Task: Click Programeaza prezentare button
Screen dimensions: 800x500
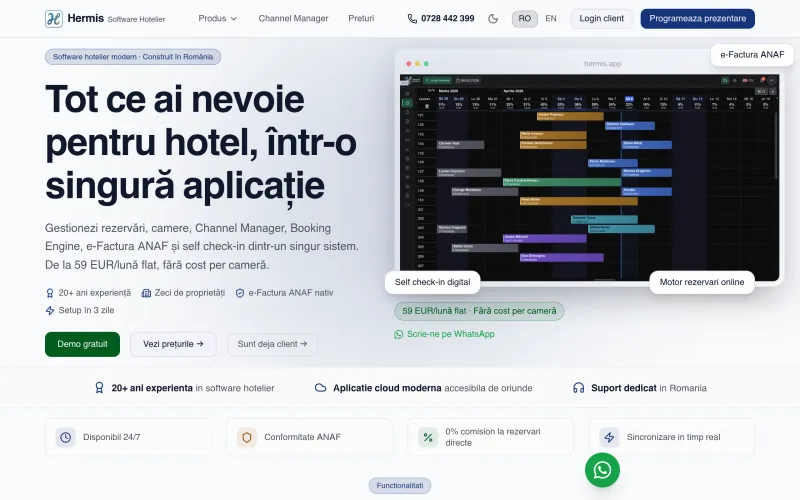Action: coord(697,19)
